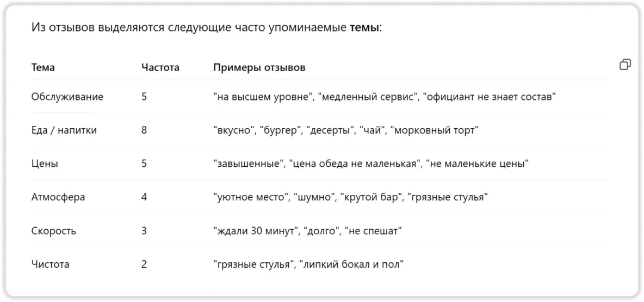This screenshot has width=644, height=302.
Task: Click the "Примеры отзывов" column header
Action: tap(259, 68)
